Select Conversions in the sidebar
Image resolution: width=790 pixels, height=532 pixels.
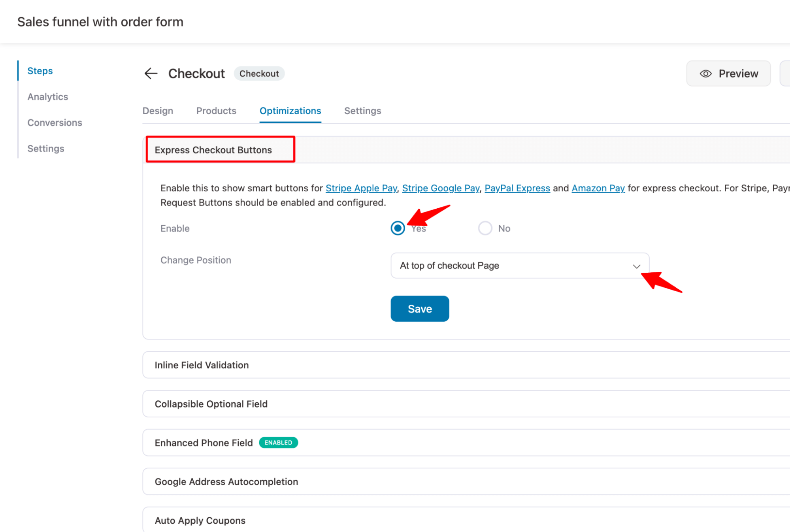55,123
